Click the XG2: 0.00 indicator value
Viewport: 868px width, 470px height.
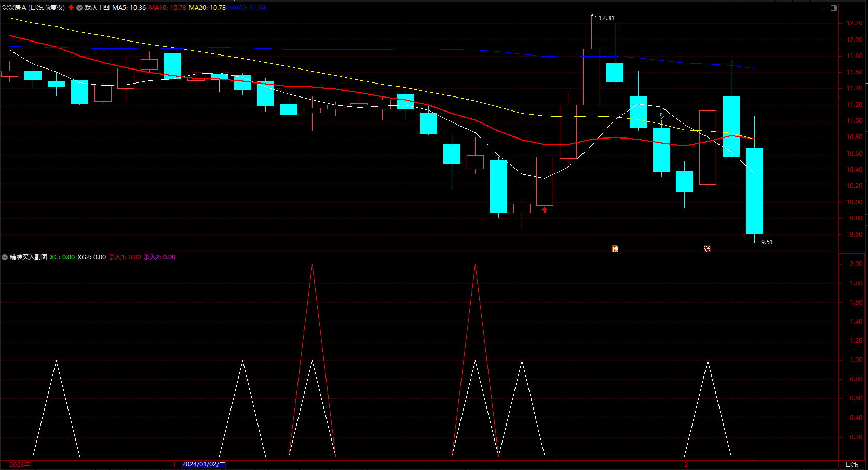coord(91,257)
